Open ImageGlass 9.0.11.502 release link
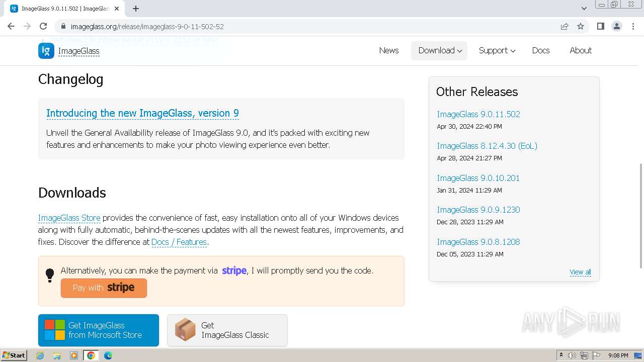Viewport: 644px width, 362px height. (x=478, y=114)
